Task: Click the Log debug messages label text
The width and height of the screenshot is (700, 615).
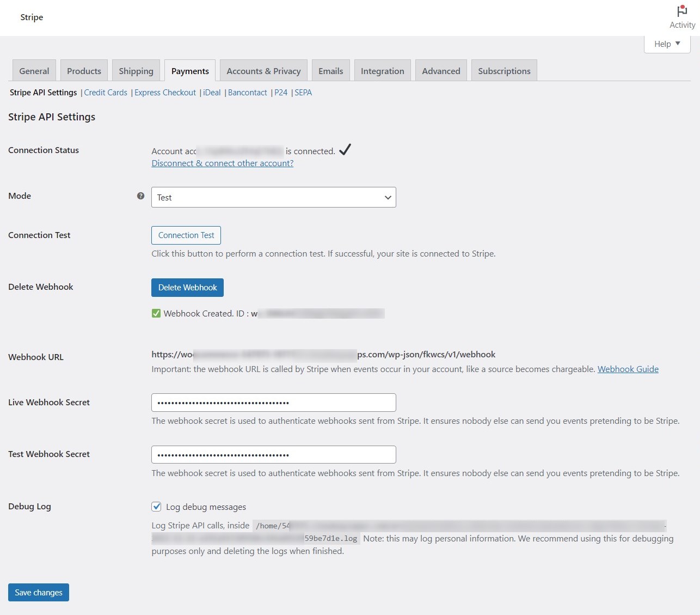Action: 206,507
